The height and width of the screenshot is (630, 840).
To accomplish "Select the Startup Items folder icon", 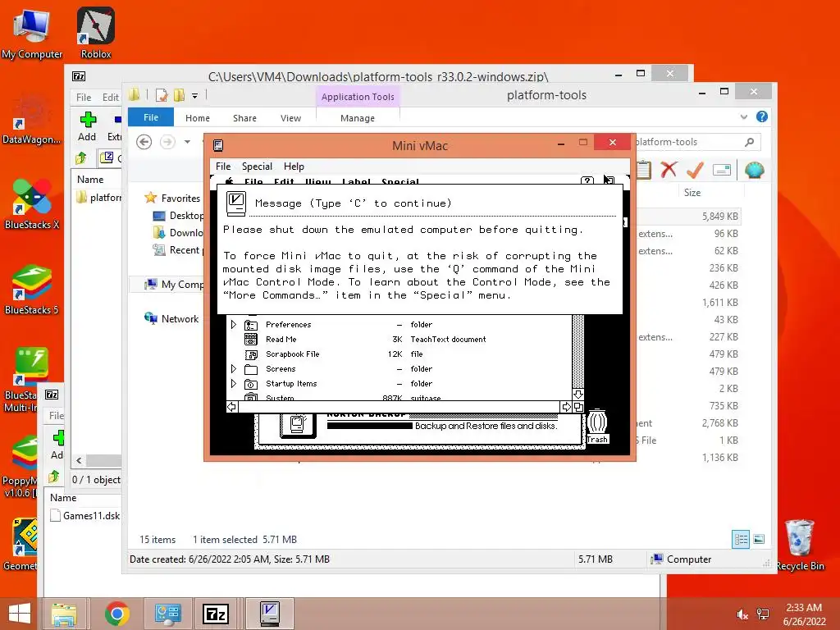I will click(251, 384).
